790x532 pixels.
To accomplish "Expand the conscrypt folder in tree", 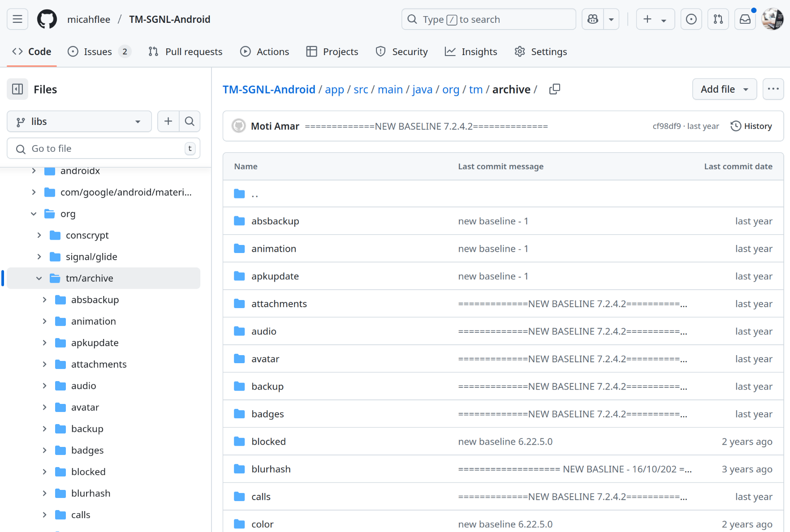I will [x=39, y=235].
